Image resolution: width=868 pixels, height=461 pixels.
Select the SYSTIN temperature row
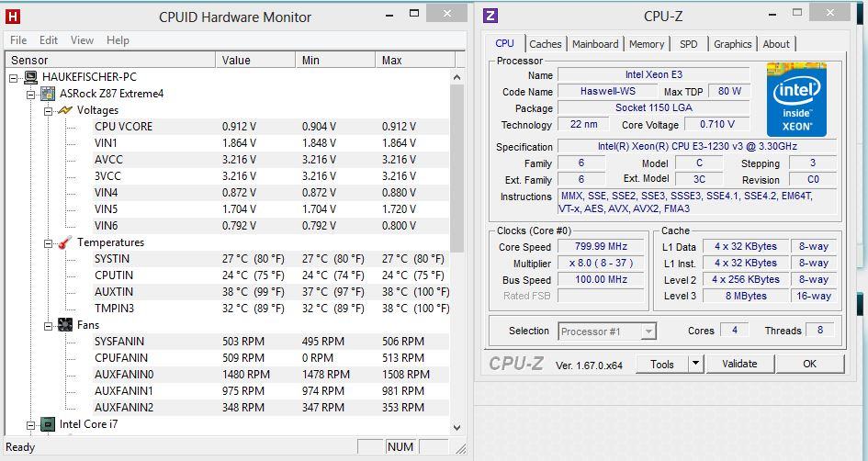tap(271, 259)
